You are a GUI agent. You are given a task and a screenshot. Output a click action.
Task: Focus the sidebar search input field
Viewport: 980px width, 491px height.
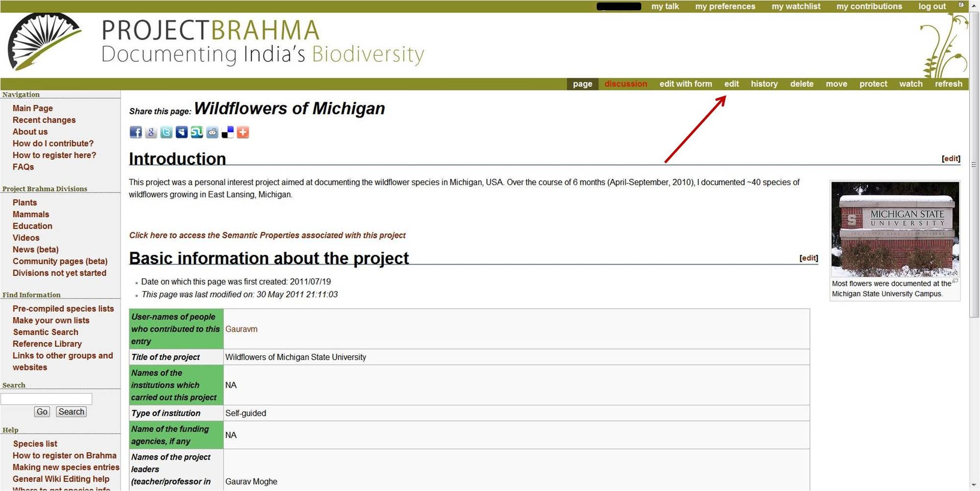(x=47, y=399)
